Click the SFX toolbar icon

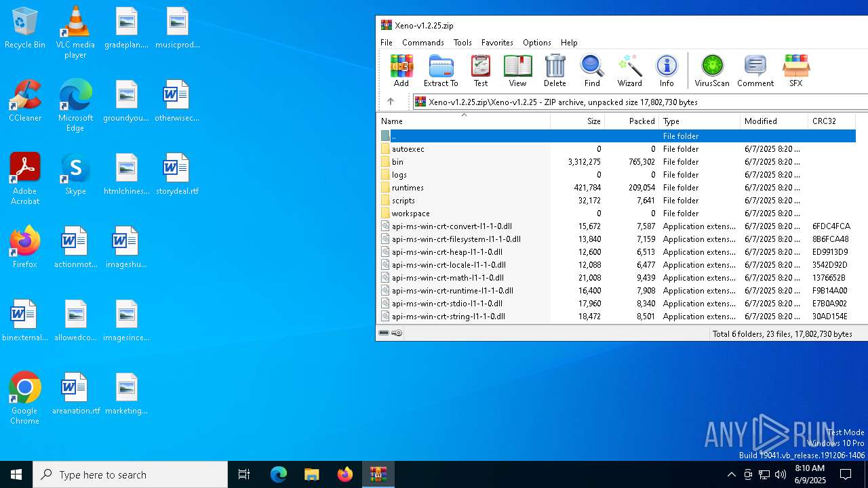pos(795,71)
